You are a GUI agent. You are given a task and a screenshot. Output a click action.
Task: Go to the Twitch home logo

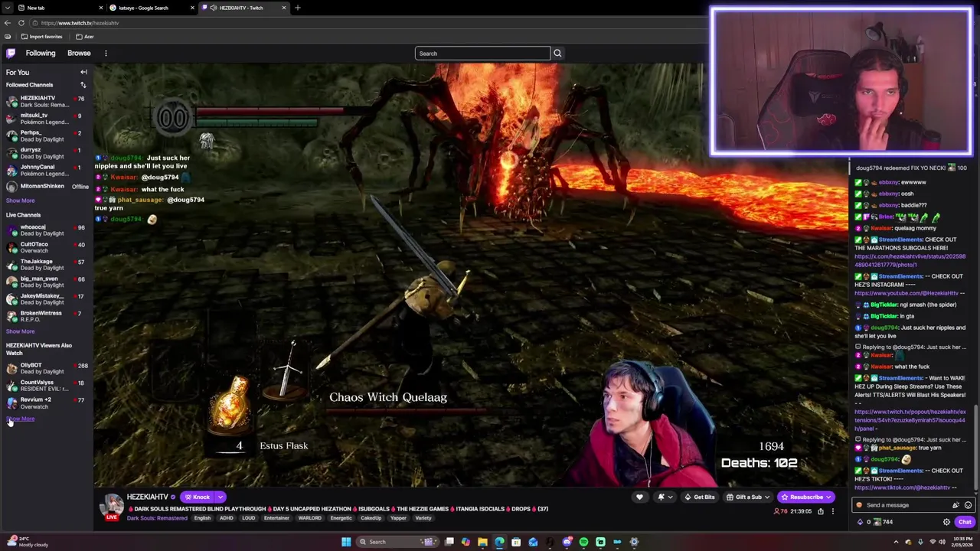pos(11,53)
